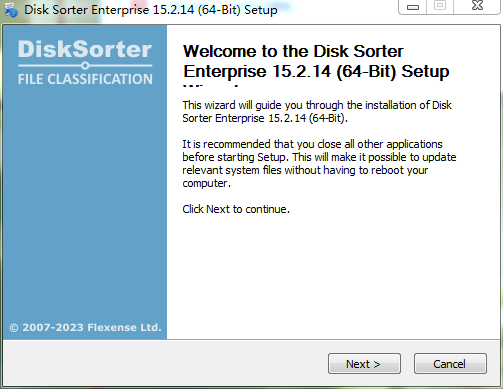Cancel the Disk Sorter installation
This screenshot has width=503, height=389.
[450, 364]
